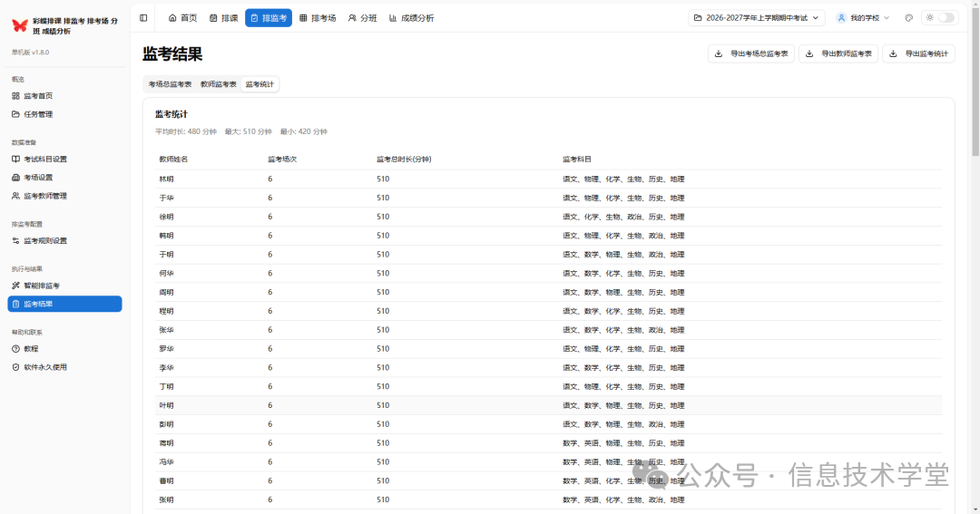Switch to the 排考场 tab
The image size is (980, 514).
point(318,18)
